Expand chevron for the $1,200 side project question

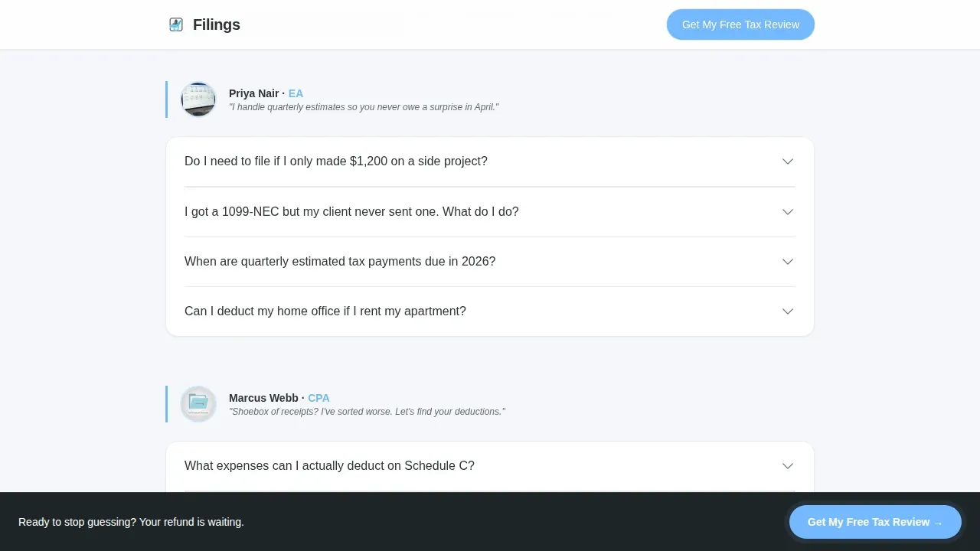[x=788, y=161]
